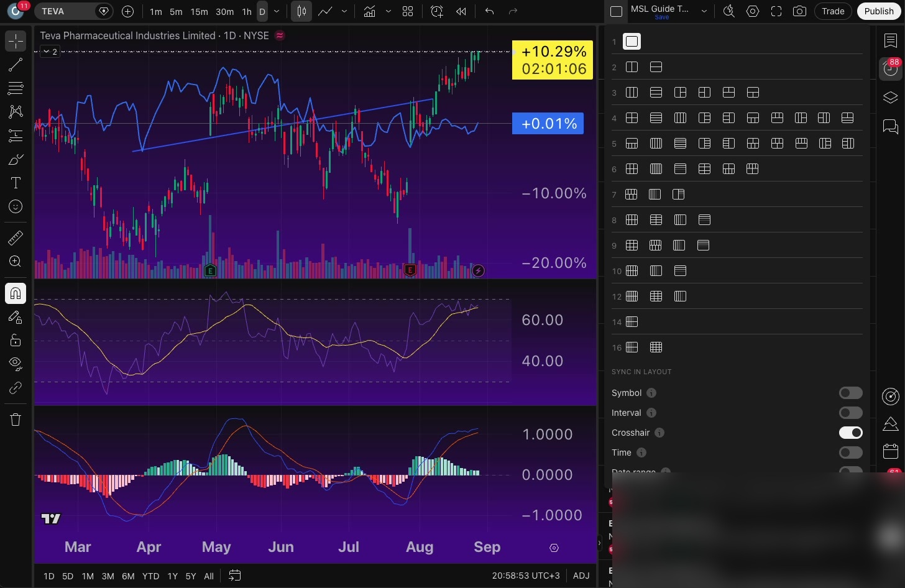
Task: Create an alert from the toolbar
Action: point(437,11)
